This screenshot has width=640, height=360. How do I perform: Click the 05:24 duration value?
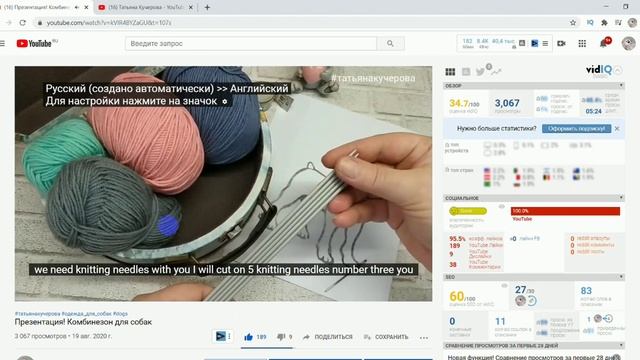coord(593,111)
